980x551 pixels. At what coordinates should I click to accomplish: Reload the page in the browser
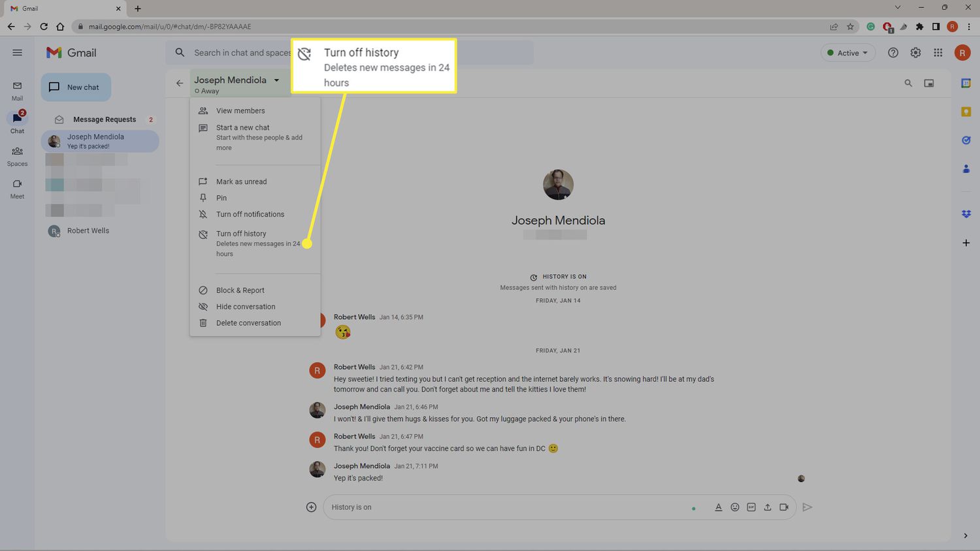44,27
